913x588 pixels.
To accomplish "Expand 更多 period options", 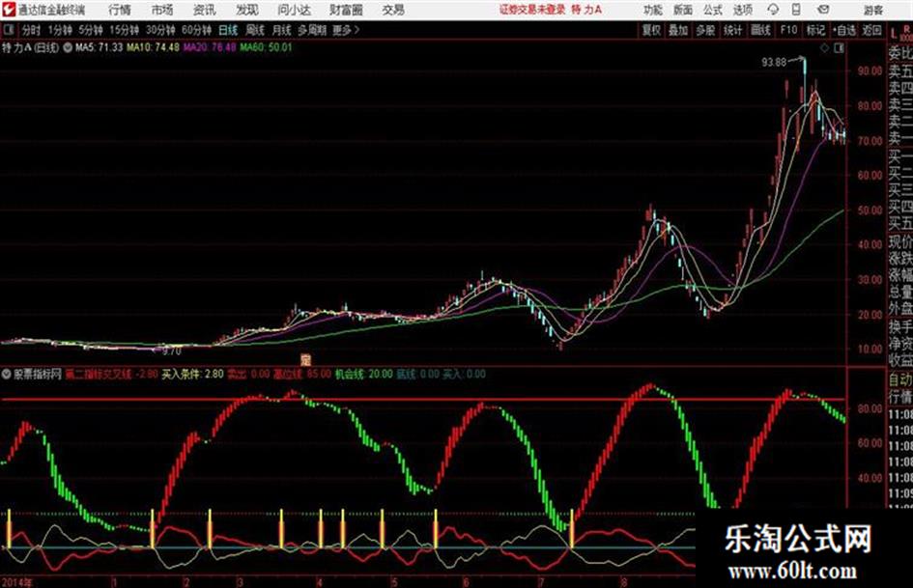I will [346, 30].
